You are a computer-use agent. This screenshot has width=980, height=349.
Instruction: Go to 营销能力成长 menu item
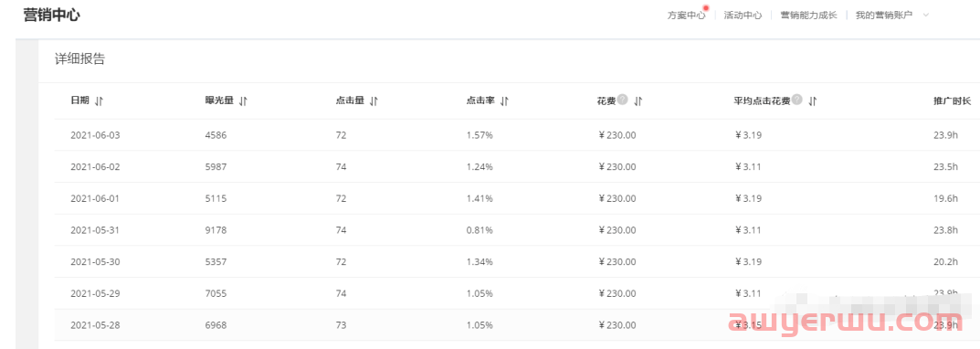tap(808, 16)
